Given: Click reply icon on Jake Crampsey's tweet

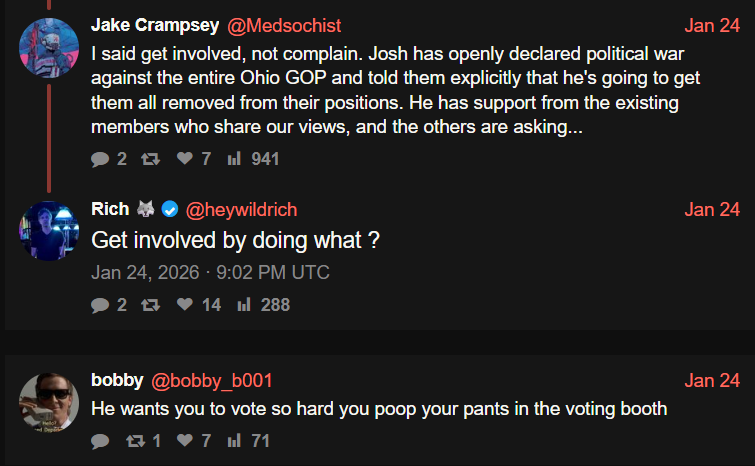Looking at the screenshot, I should coord(100,159).
